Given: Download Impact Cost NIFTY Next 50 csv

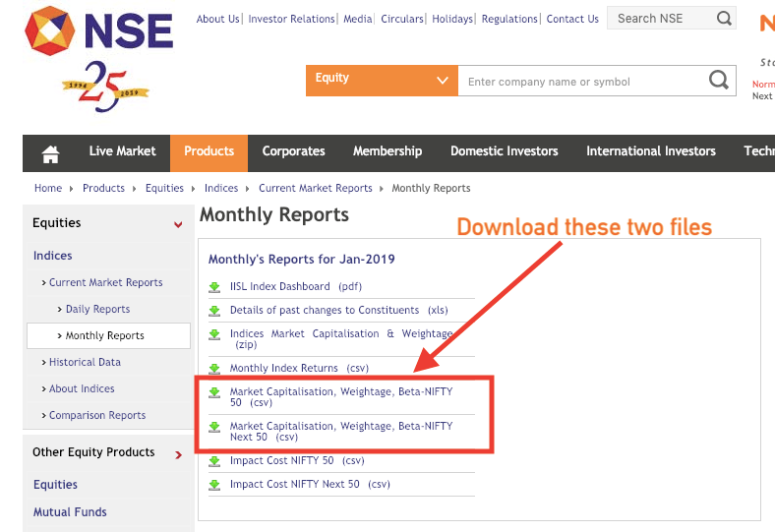Looking at the screenshot, I should click(x=310, y=485).
